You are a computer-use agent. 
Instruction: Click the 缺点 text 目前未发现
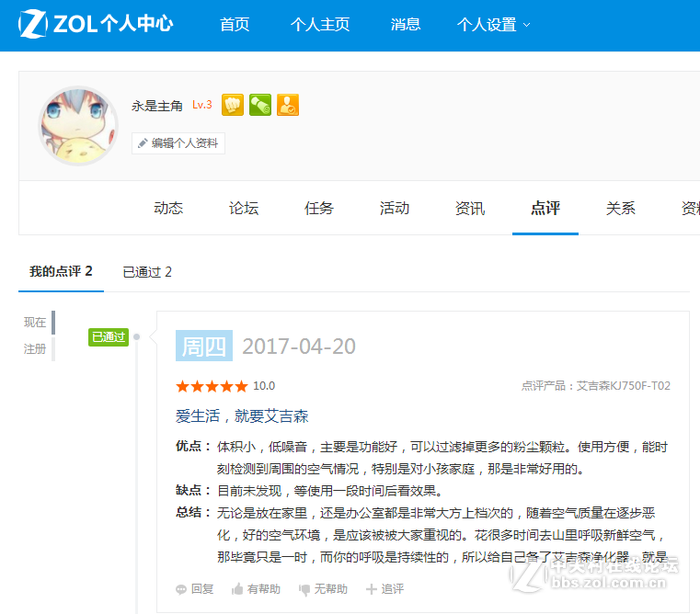click(x=329, y=491)
